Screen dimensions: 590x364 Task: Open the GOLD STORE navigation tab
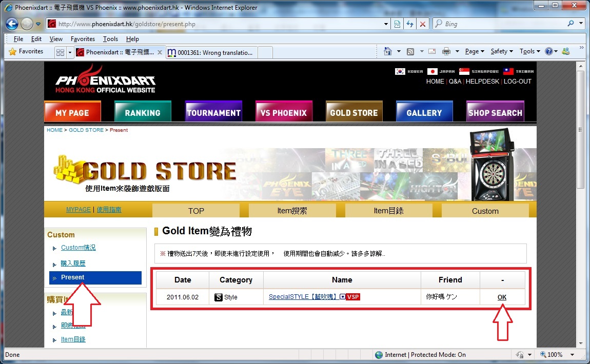point(353,112)
